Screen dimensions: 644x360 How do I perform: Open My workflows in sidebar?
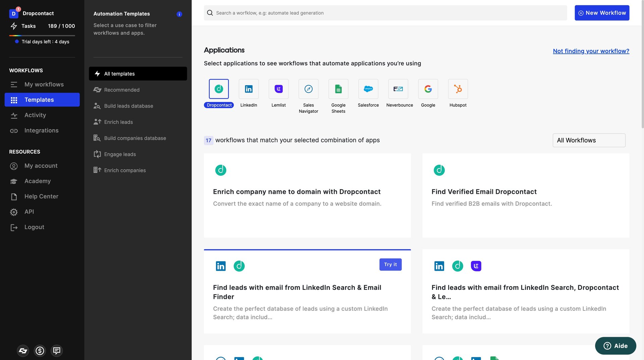42,85
